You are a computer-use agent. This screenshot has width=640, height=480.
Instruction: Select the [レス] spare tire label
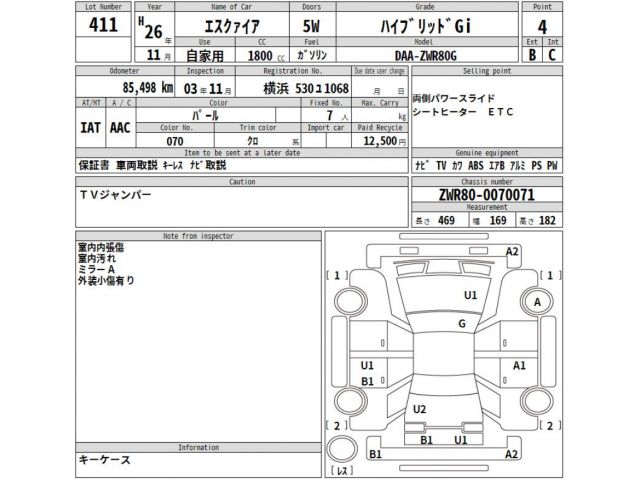(x=342, y=471)
